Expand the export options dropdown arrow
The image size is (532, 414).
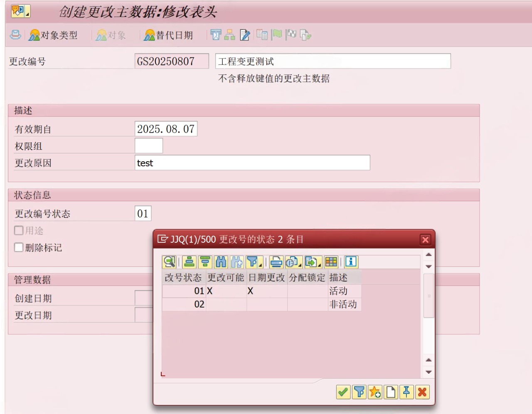[x=299, y=264]
